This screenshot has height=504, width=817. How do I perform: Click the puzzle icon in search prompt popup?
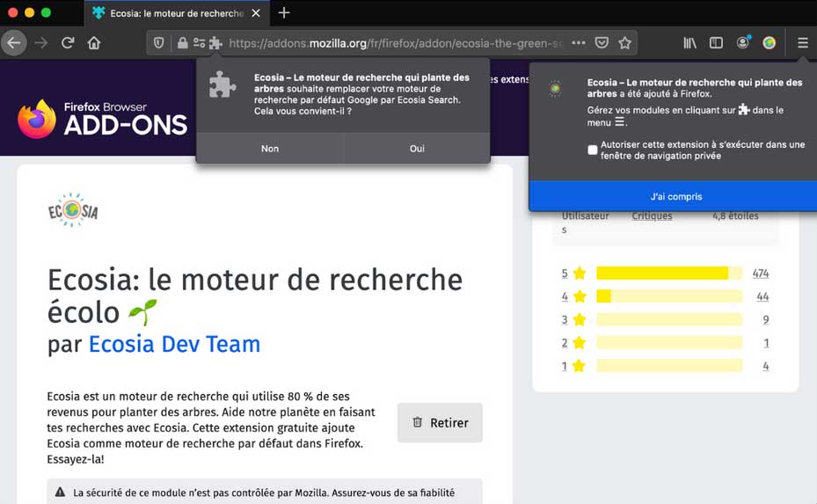click(x=222, y=84)
